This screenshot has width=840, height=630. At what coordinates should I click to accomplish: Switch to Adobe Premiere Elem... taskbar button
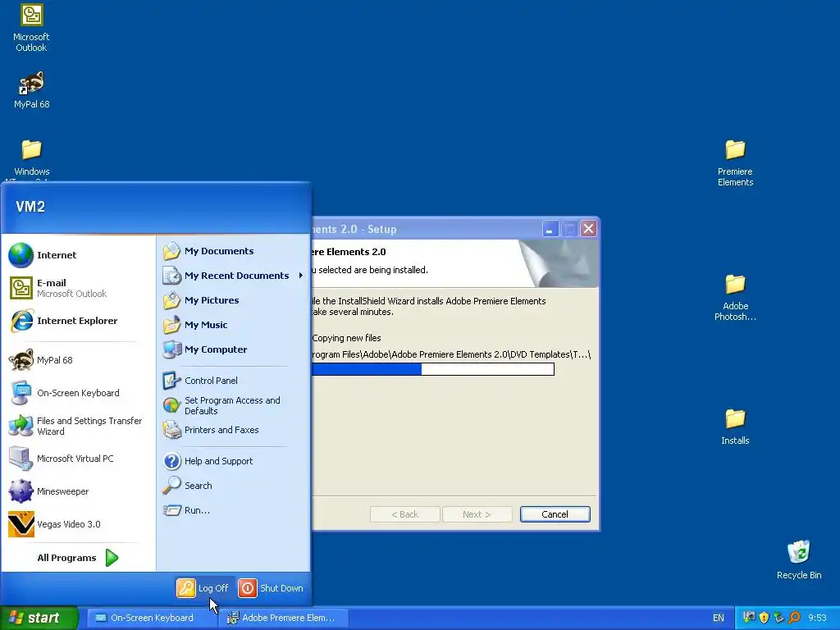pos(283,618)
